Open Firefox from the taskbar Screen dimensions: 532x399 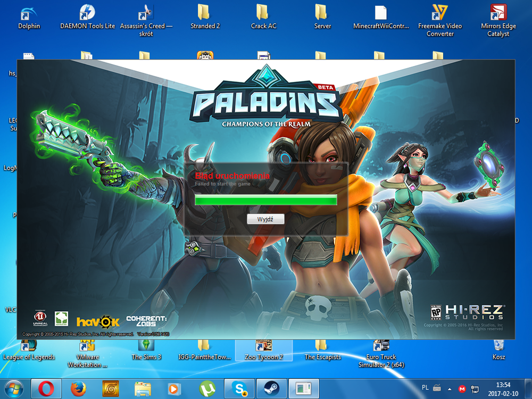pyautogui.click(x=78, y=389)
